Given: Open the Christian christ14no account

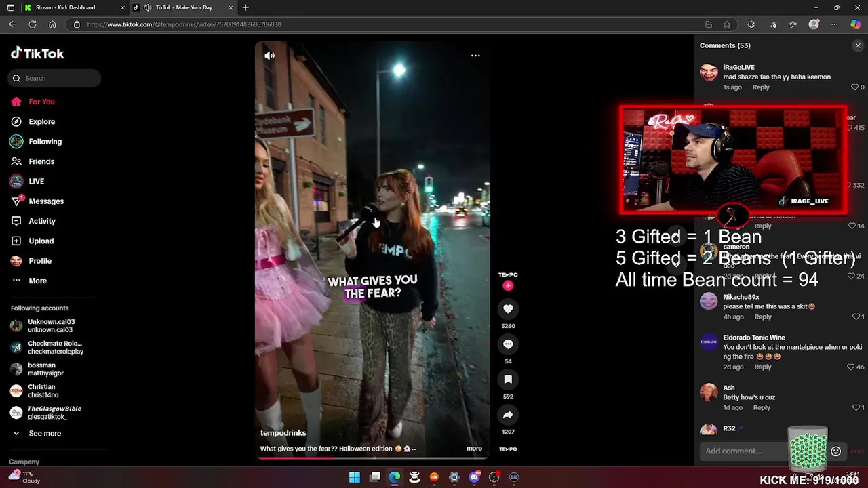Looking at the screenshot, I should pos(35,391).
